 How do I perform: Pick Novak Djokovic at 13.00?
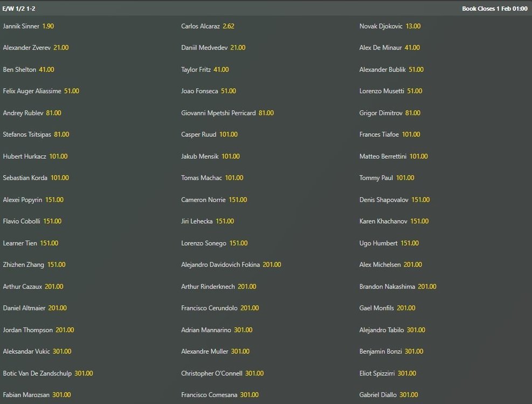pos(413,26)
